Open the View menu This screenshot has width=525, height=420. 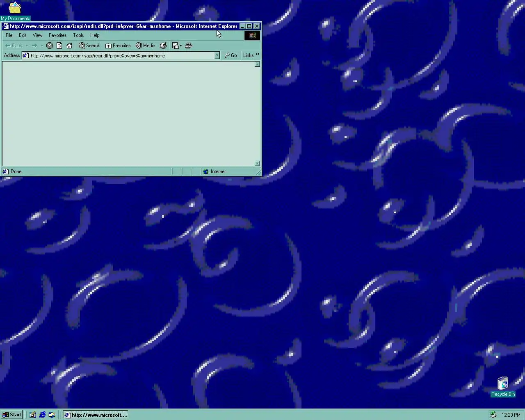(38, 35)
